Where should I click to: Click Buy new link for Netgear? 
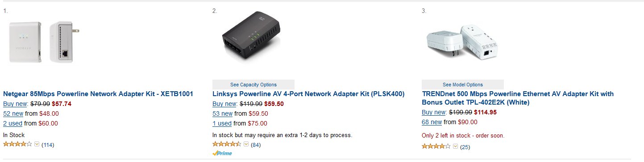coord(16,104)
